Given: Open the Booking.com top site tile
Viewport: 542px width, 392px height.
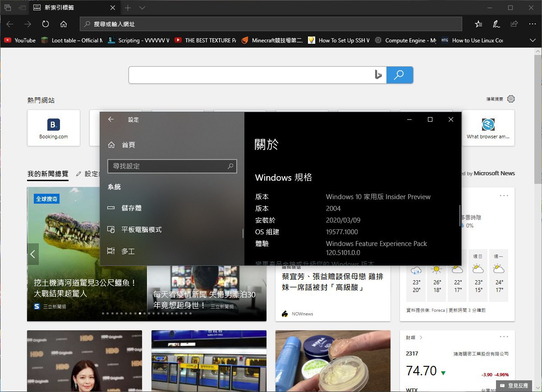Looking at the screenshot, I should [x=54, y=128].
